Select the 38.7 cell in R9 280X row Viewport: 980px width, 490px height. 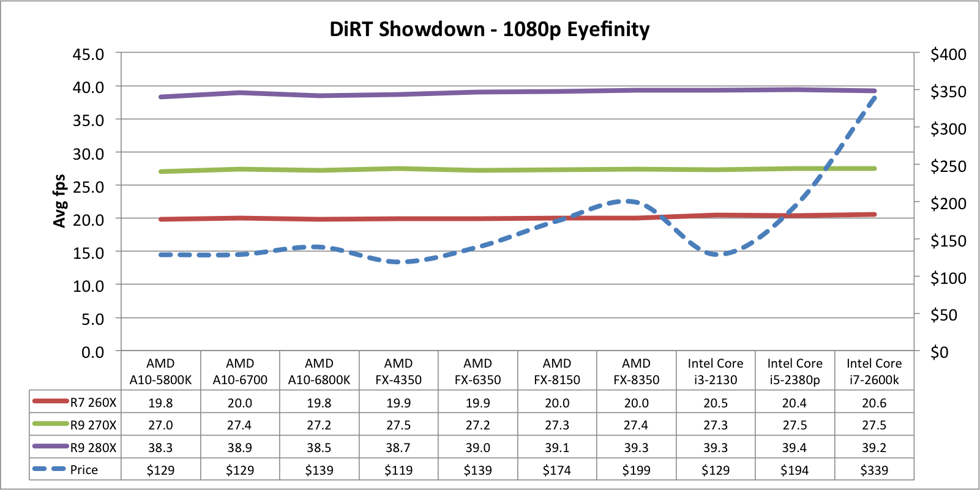[x=398, y=448]
